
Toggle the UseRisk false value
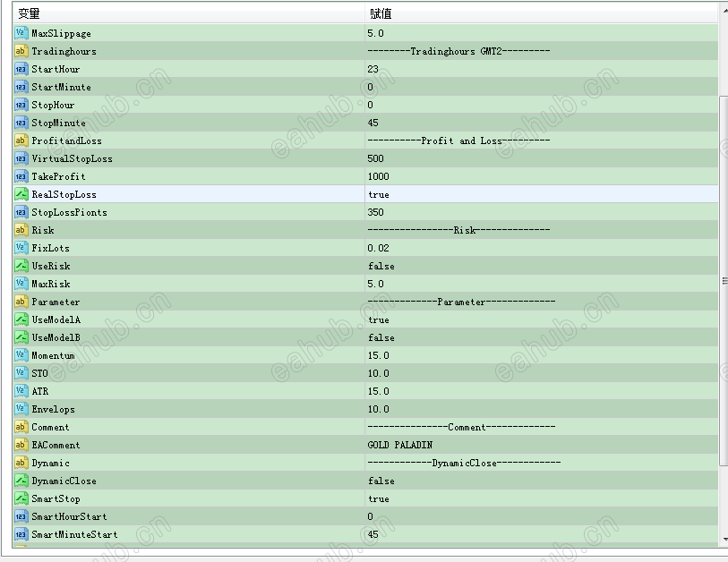tap(381, 266)
